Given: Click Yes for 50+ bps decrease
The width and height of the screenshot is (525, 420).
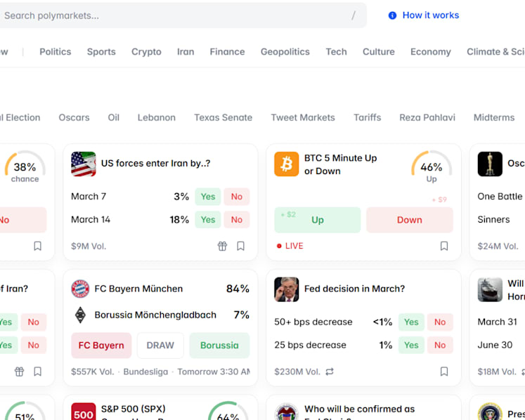Looking at the screenshot, I should pos(411,322).
